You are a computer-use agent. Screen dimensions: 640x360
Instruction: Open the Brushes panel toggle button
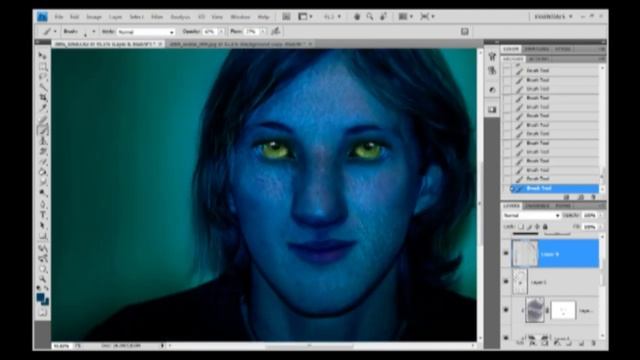pyautogui.click(x=464, y=31)
